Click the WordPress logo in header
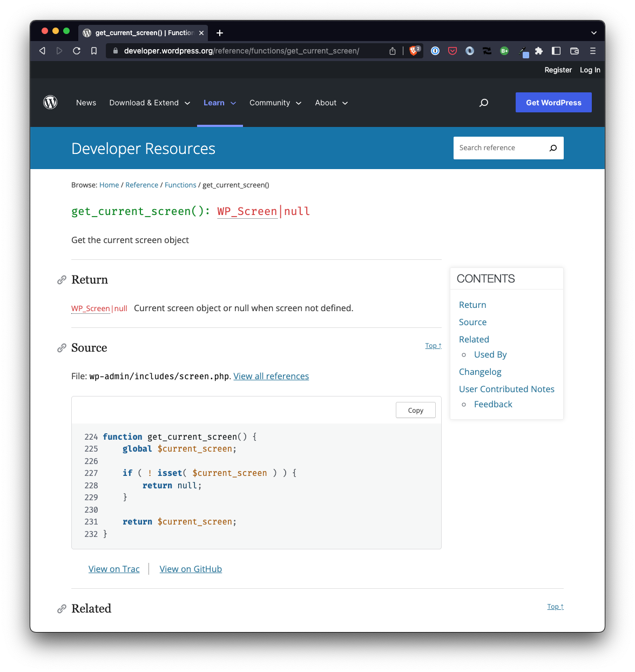 (50, 103)
